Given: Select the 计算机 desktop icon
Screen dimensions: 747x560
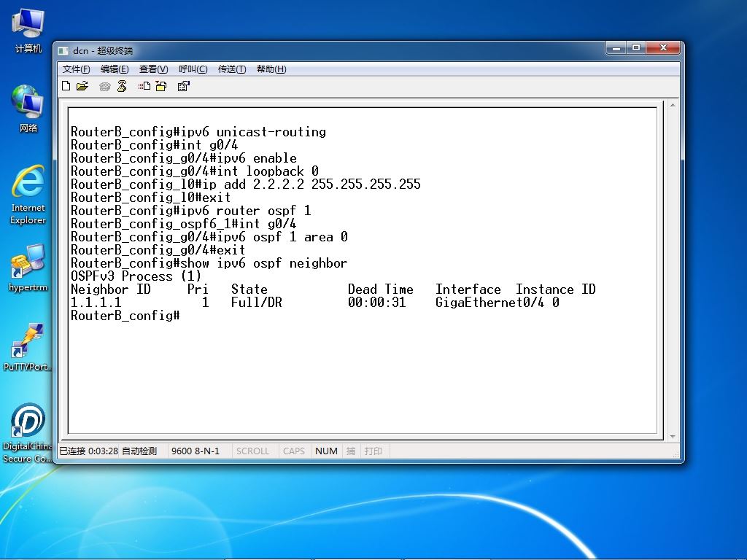Looking at the screenshot, I should (28, 31).
